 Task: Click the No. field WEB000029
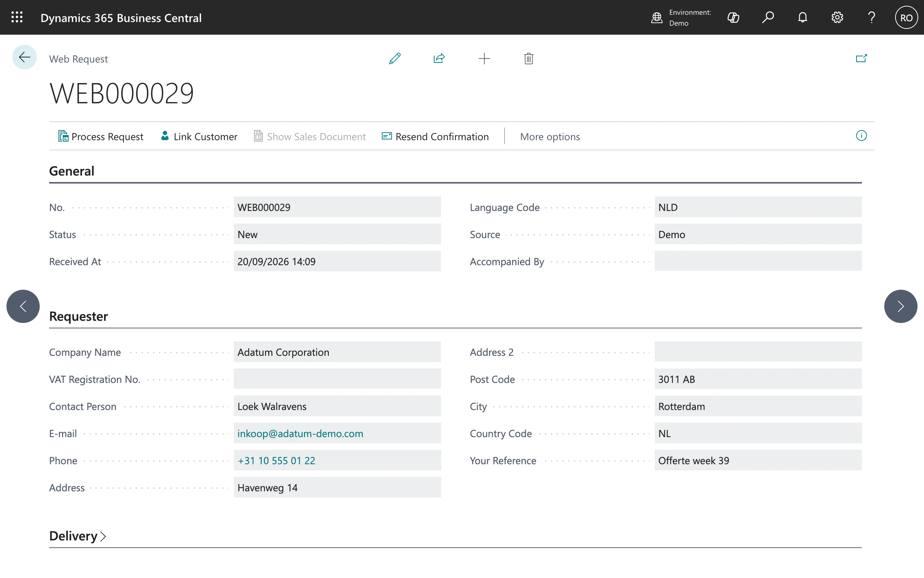337,207
